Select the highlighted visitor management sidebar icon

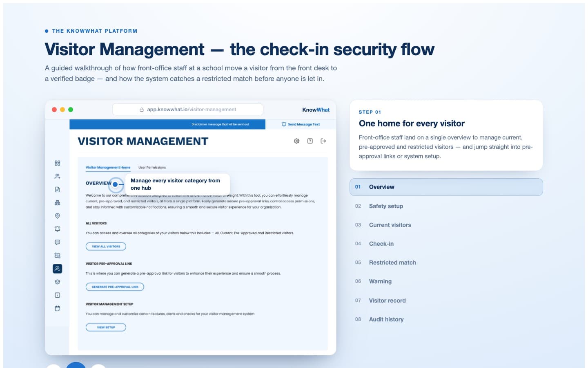coord(57,269)
